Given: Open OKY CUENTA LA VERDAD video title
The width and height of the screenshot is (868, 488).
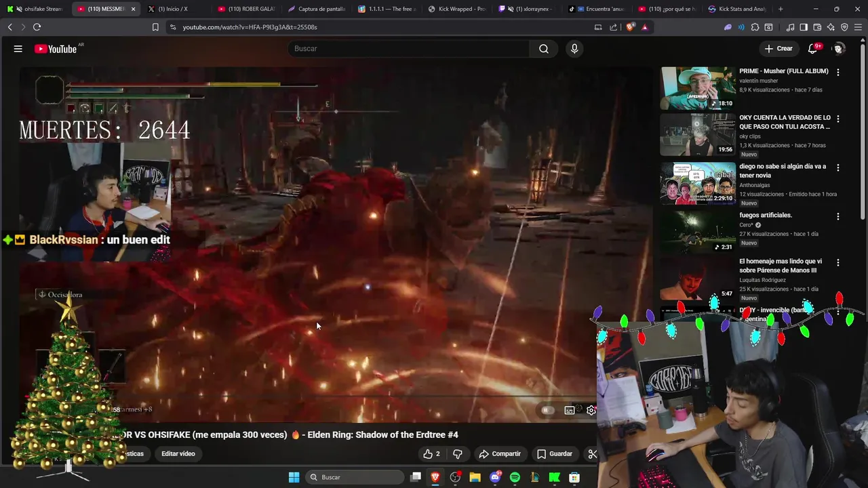Looking at the screenshot, I should pyautogui.click(x=785, y=122).
